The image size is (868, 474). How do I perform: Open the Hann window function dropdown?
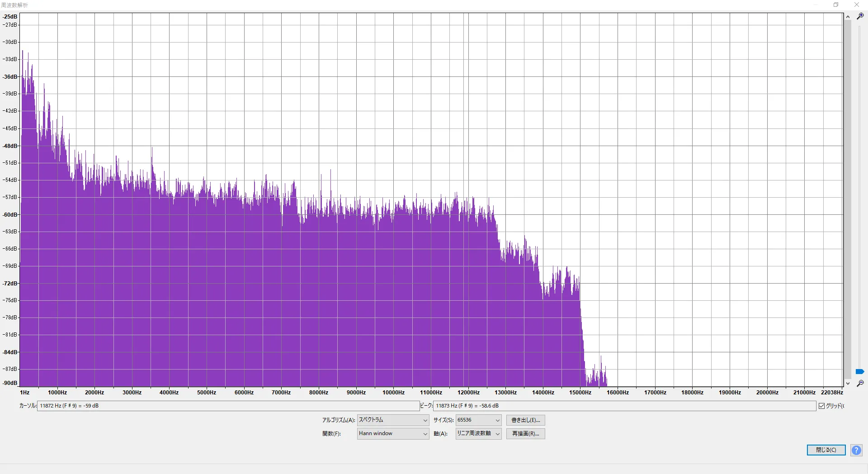point(393,434)
